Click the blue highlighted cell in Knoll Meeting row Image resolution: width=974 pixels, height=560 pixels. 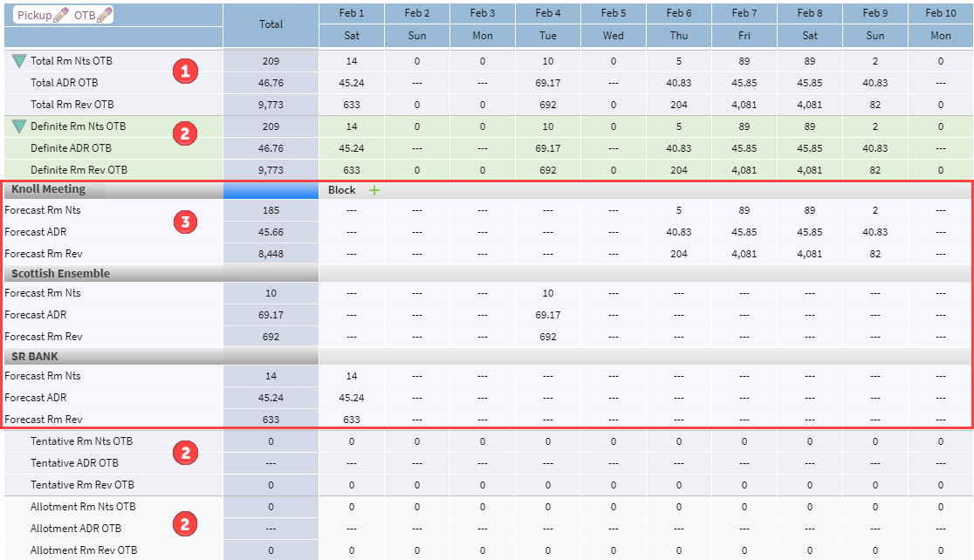(x=271, y=190)
